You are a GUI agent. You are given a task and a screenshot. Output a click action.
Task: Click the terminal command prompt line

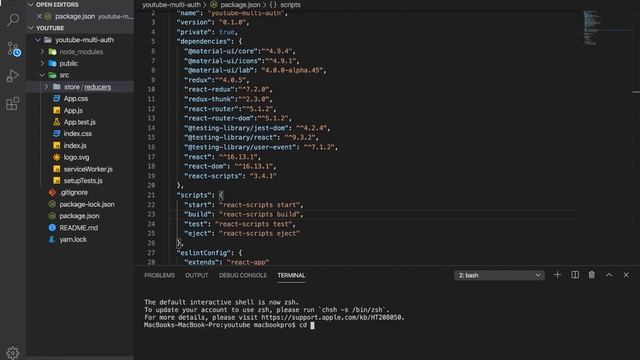[229, 325]
